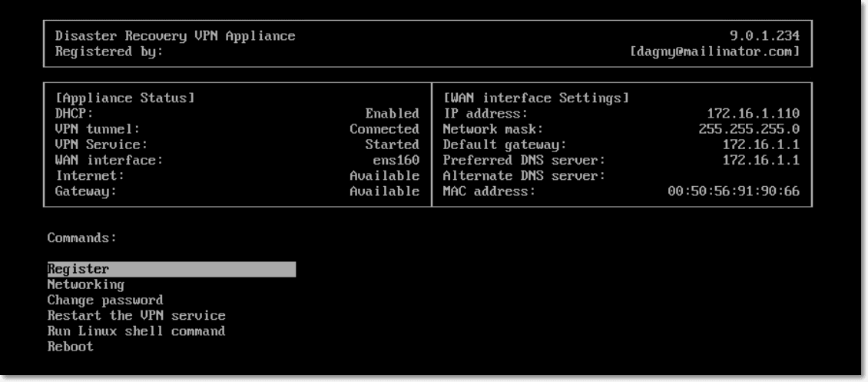Click the DHCP Enabled status value

(392, 114)
